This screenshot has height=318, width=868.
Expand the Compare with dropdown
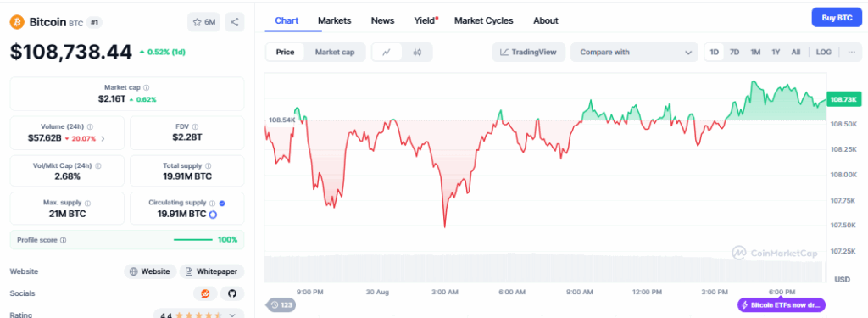click(x=634, y=52)
